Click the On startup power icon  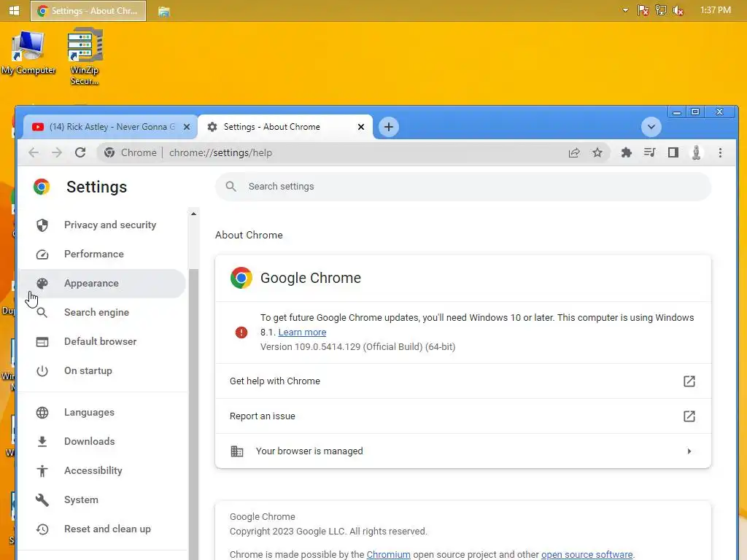point(42,370)
